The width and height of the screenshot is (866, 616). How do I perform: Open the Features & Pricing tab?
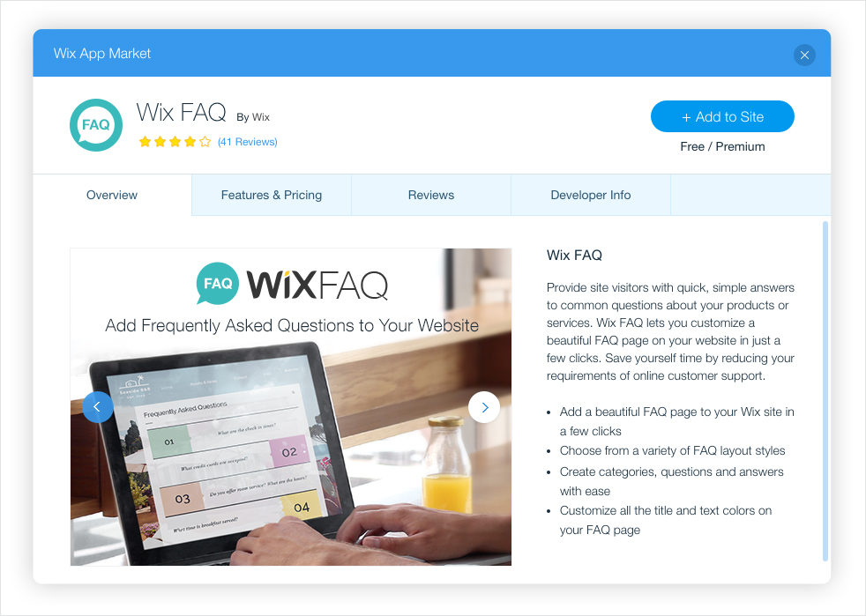(x=272, y=195)
